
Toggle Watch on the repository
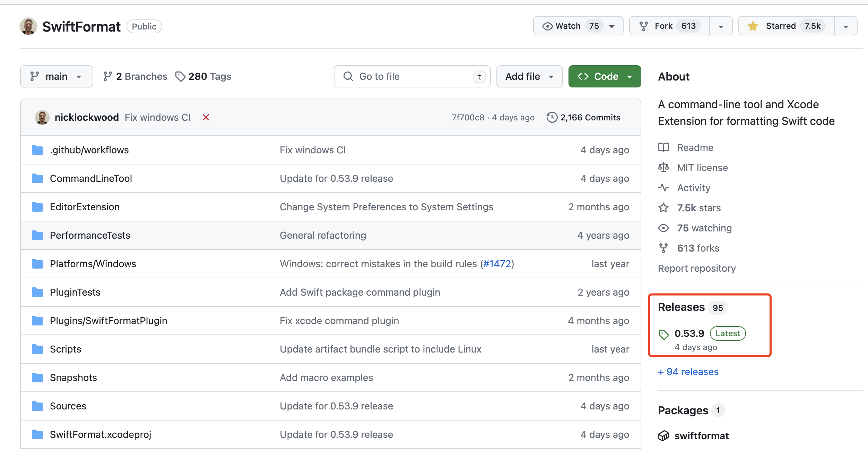point(568,25)
